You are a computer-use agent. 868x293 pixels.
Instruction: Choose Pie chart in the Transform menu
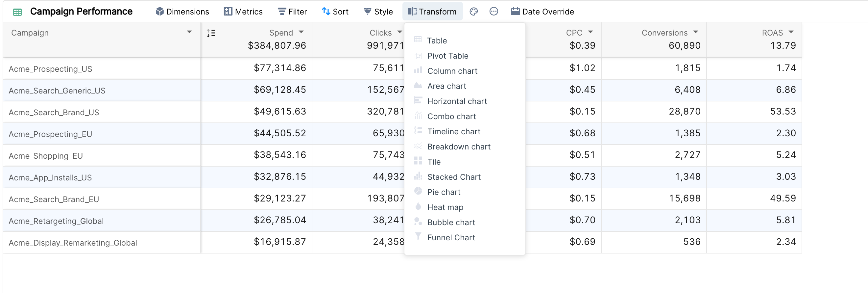tap(465, 192)
